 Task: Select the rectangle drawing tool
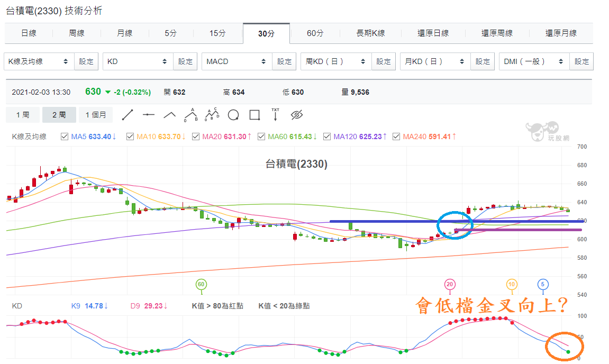[255, 115]
